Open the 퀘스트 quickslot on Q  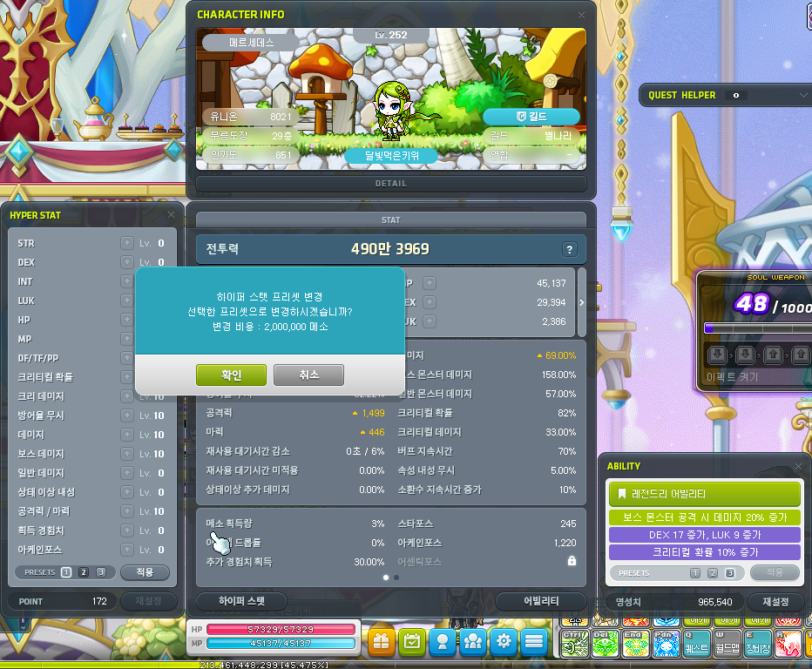(x=697, y=643)
